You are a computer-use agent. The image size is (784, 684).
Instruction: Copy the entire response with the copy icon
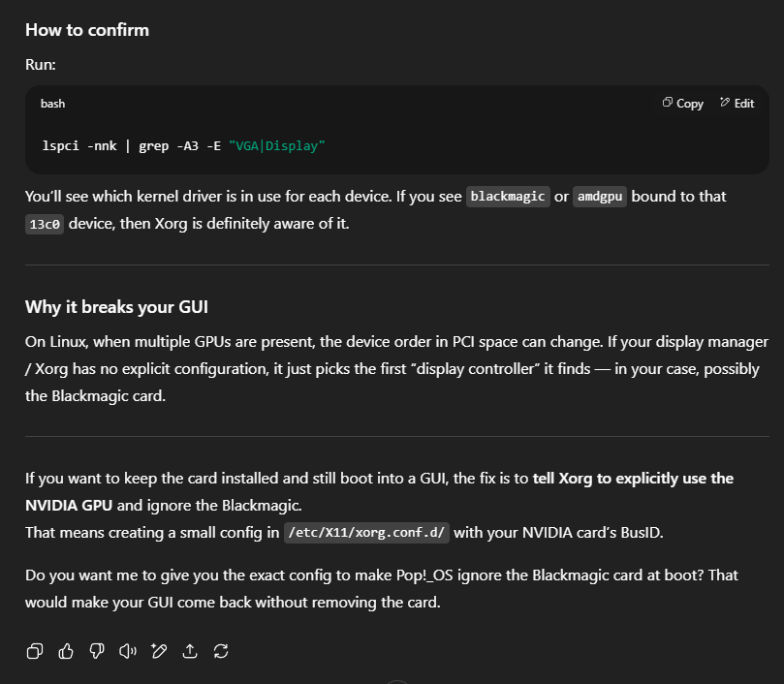[x=35, y=651]
